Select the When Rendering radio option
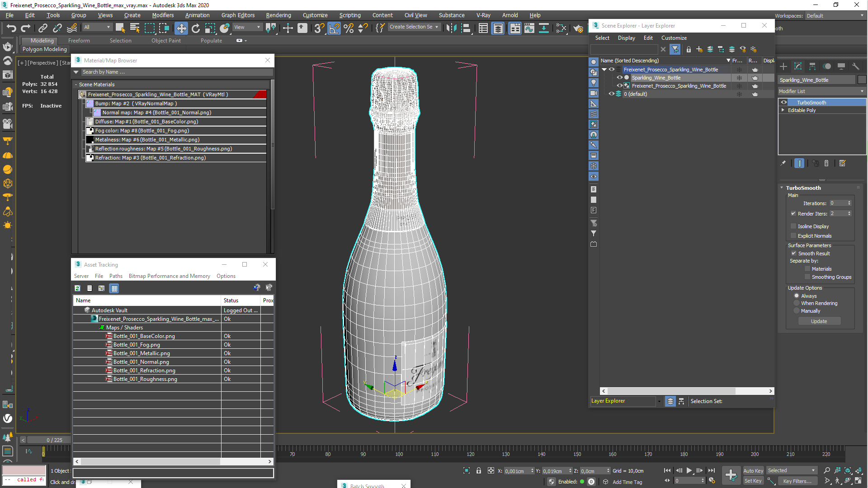 coord(797,303)
